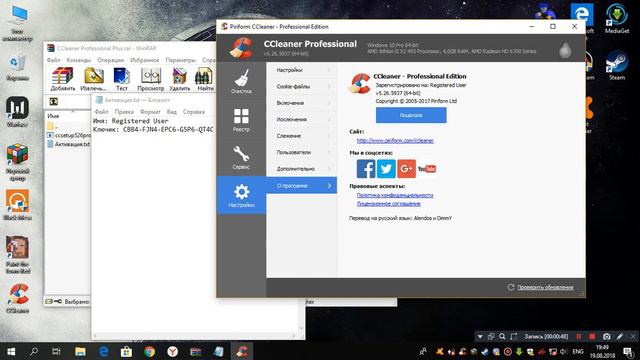Image resolution: width=640 pixels, height=360 pixels.
Task: Click the Windows Start button
Action: pos(11,351)
